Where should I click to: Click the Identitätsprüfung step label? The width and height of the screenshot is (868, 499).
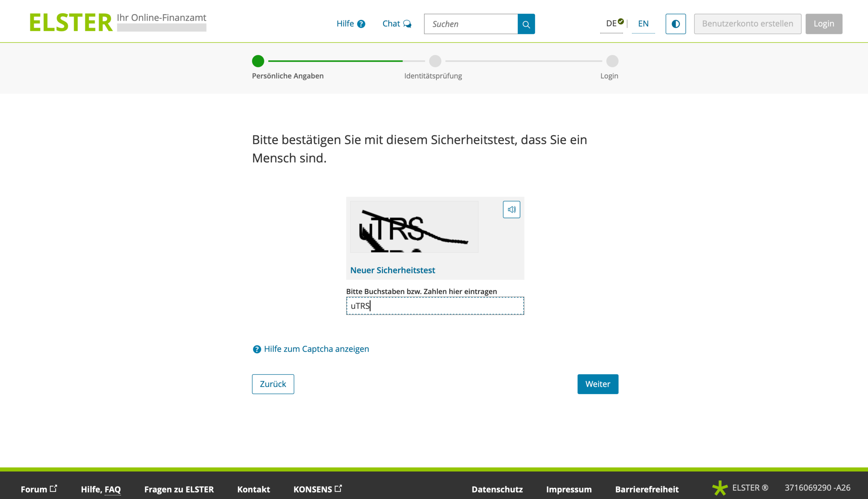(433, 76)
